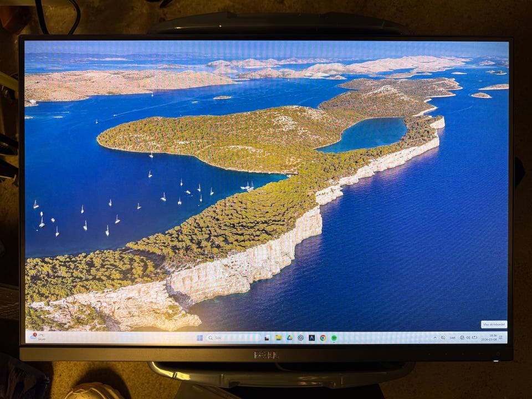Launch Google Chrome from the taskbar
The width and height of the screenshot is (532, 399).
[x=323, y=337]
